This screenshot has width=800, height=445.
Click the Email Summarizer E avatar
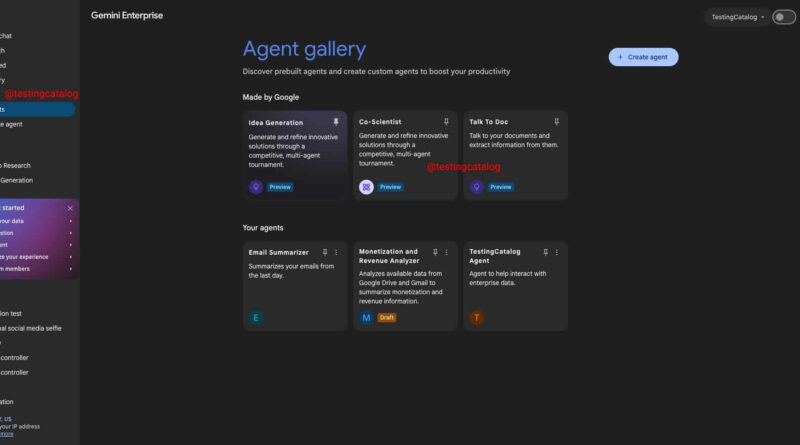click(256, 317)
